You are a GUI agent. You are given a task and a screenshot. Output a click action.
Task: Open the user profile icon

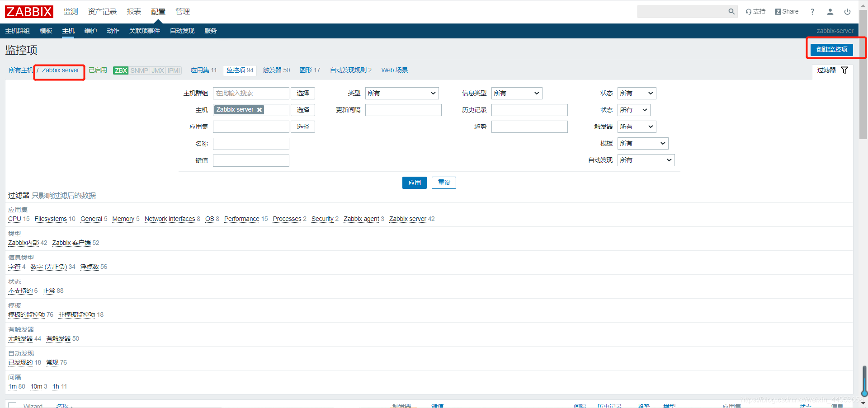pos(830,12)
